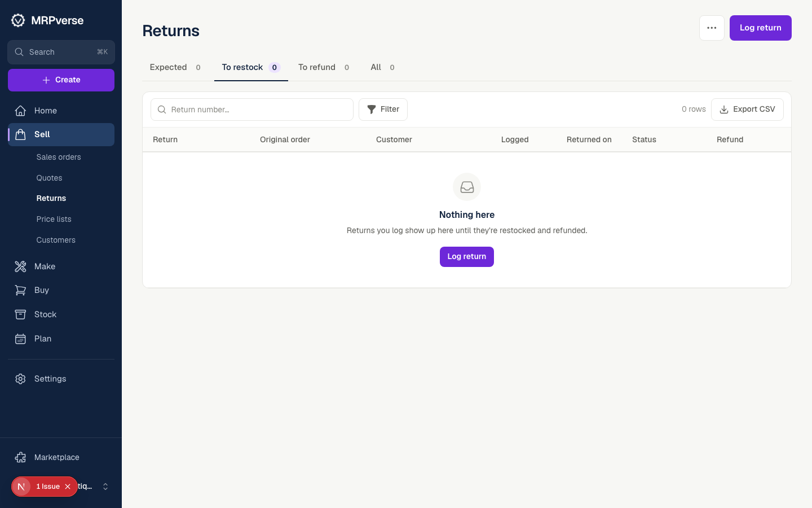Click the Export CSV download icon
Viewport: 812px width, 508px height.
[724, 110]
